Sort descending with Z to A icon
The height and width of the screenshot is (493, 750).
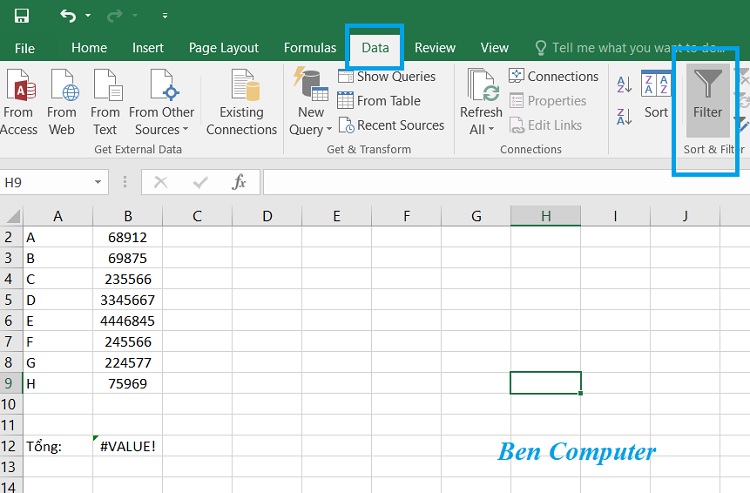625,116
